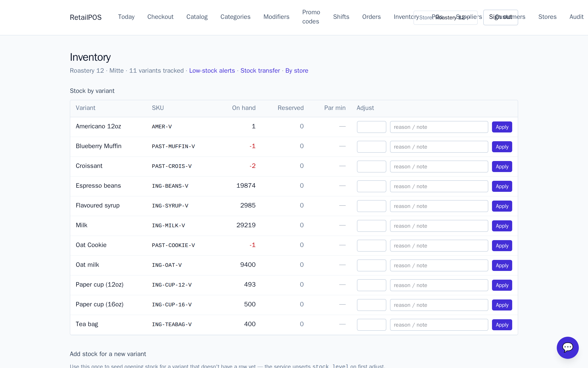Apply adjustment for Tea bag
The height and width of the screenshot is (368, 588).
(502, 325)
